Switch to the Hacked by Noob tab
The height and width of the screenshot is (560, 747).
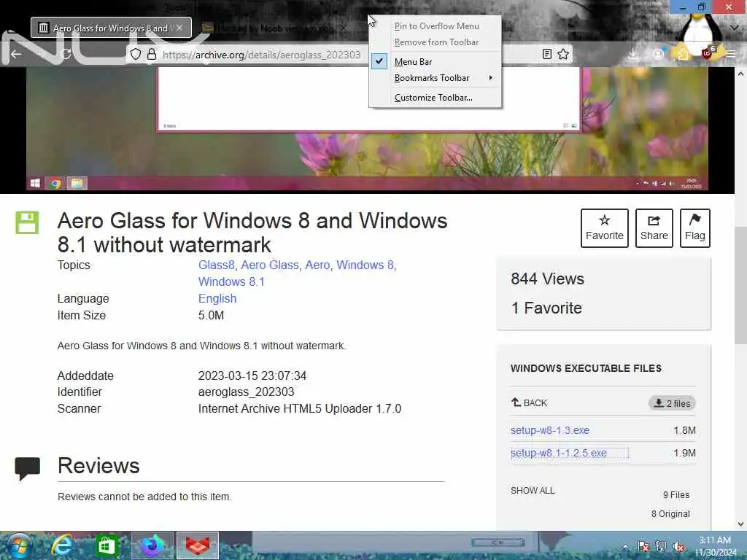(274, 28)
